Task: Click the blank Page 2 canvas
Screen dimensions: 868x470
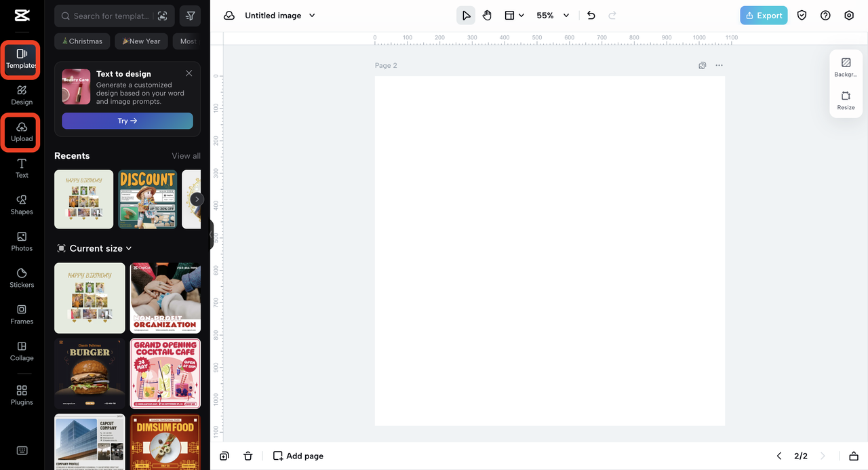Action: pos(550,251)
